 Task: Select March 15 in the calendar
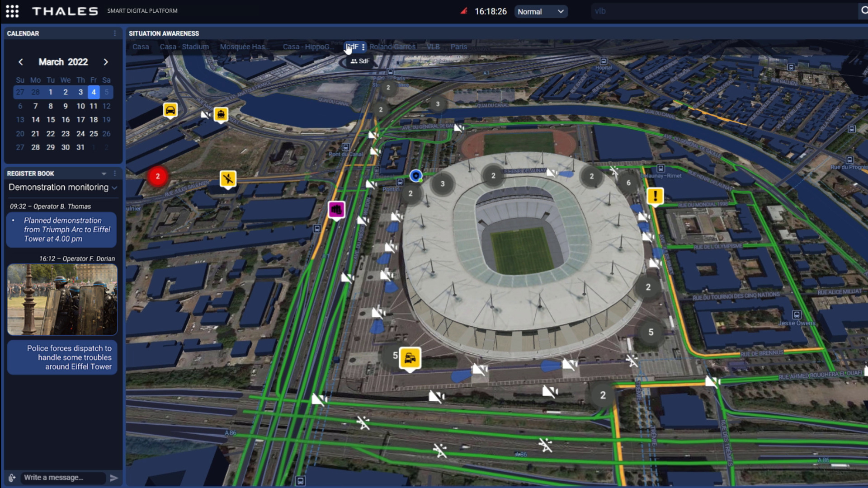point(51,120)
